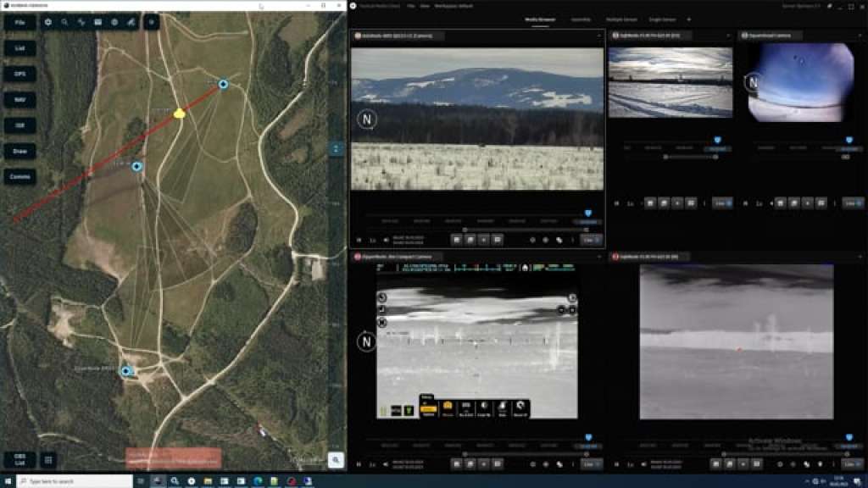868x488 pixels.
Task: Click the magnifier button at map bottom right
Action: tap(336, 460)
